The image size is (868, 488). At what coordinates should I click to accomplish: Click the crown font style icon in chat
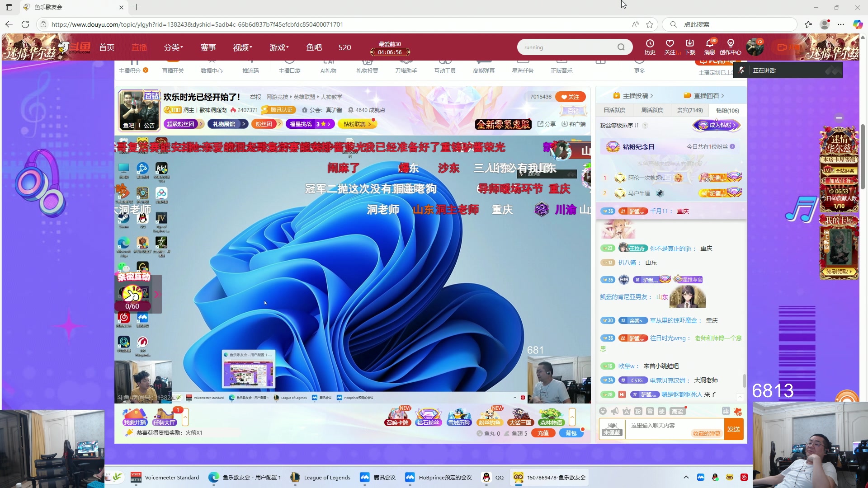pyautogui.click(x=626, y=411)
